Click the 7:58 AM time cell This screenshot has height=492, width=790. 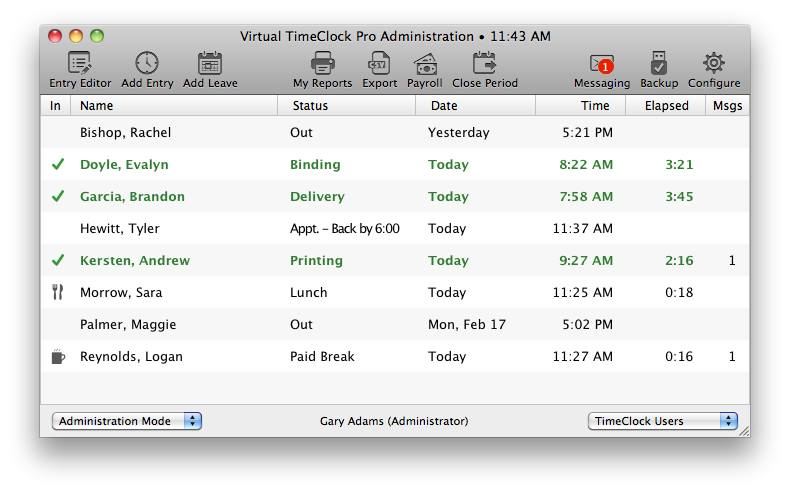pos(586,196)
